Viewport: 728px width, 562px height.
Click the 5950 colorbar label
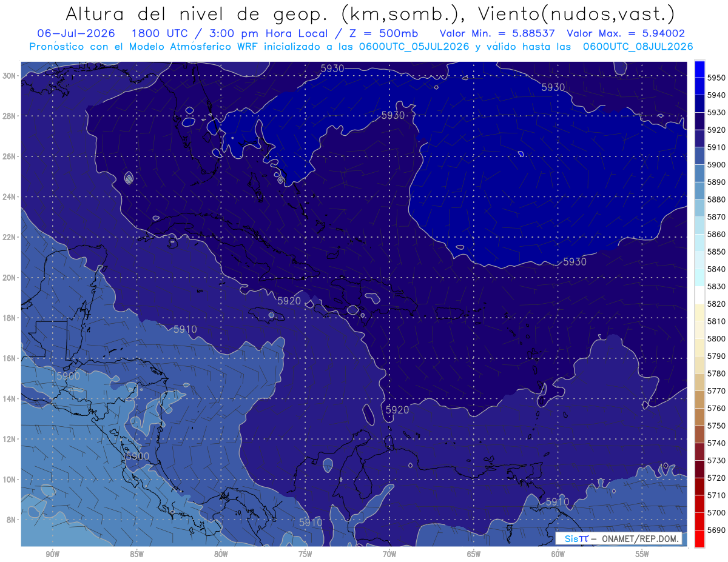[x=717, y=78]
